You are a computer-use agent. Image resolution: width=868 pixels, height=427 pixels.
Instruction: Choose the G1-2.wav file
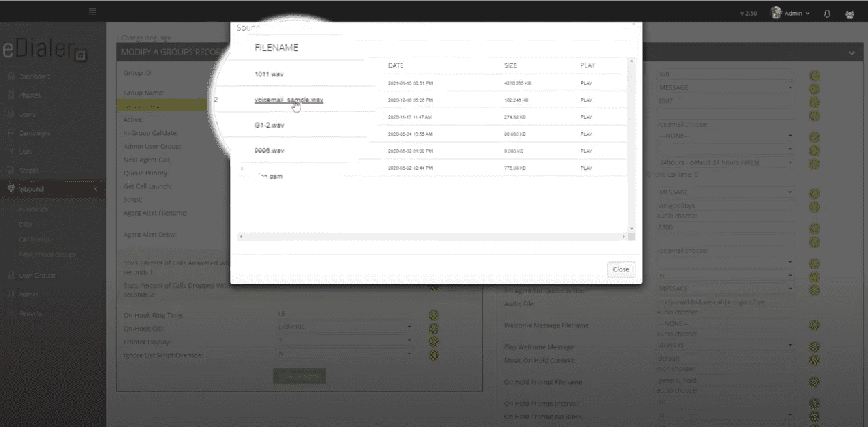pos(269,126)
